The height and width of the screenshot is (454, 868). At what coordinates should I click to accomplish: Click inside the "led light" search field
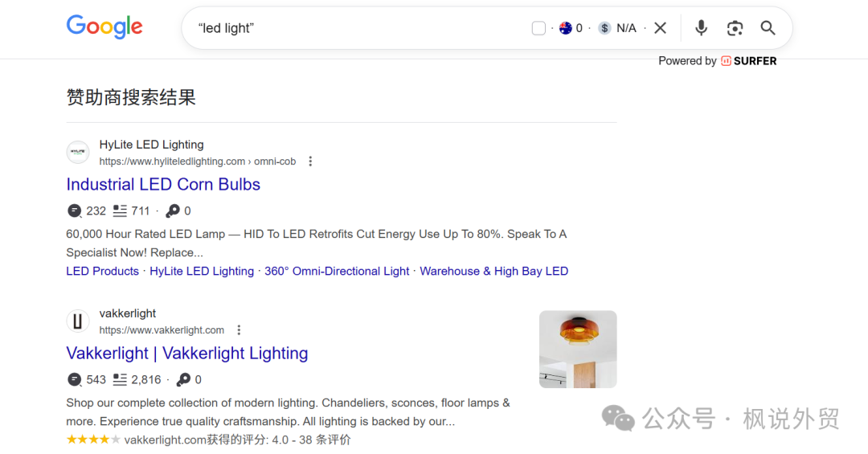tap(354, 28)
